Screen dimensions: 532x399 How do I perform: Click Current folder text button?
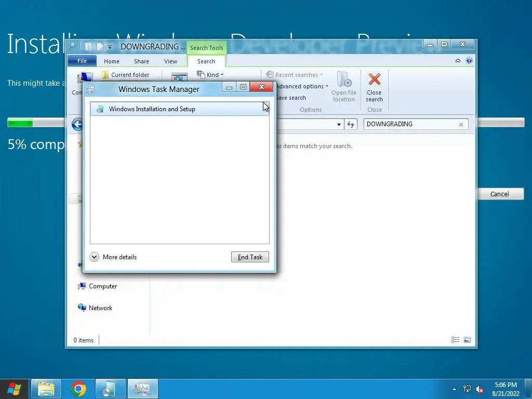coord(130,75)
